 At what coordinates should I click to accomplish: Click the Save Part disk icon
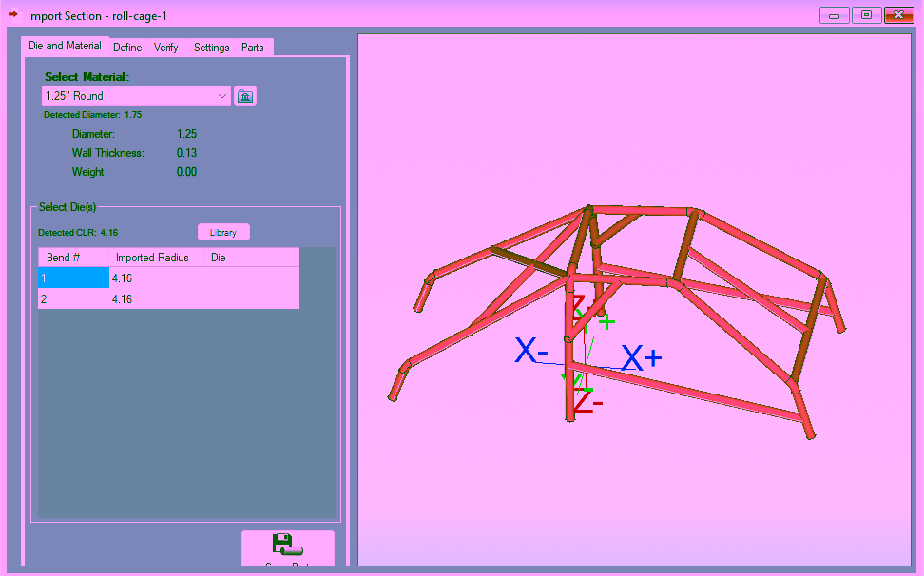(x=288, y=545)
